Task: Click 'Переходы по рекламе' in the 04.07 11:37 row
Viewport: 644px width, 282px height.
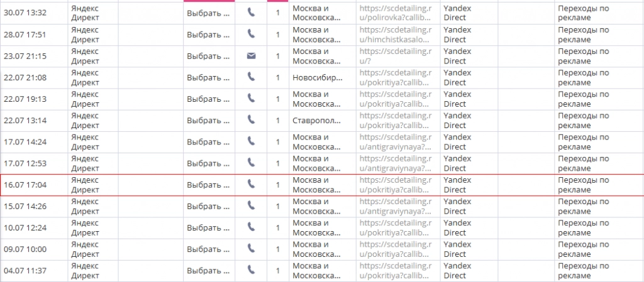Action: pos(583,271)
